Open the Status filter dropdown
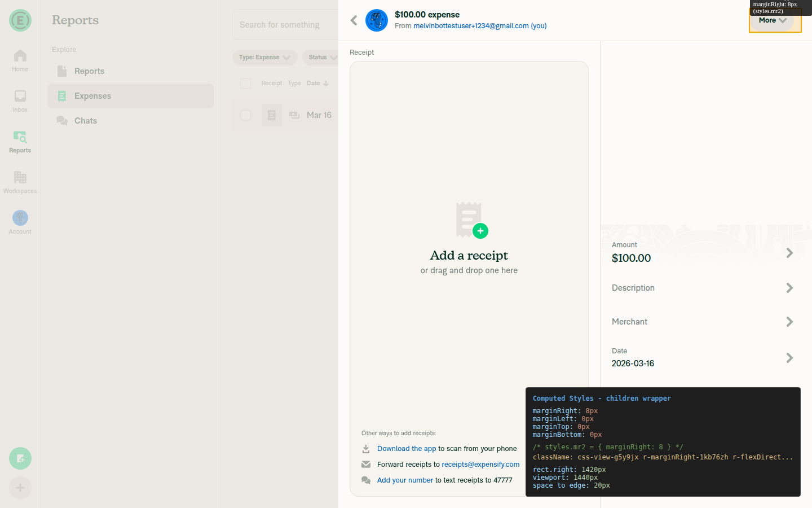The image size is (812, 508). (321, 58)
